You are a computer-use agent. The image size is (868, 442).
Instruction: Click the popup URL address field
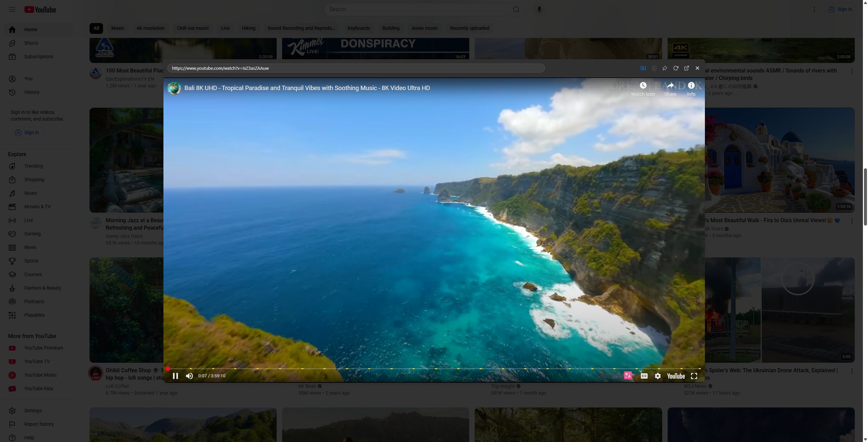coord(355,68)
